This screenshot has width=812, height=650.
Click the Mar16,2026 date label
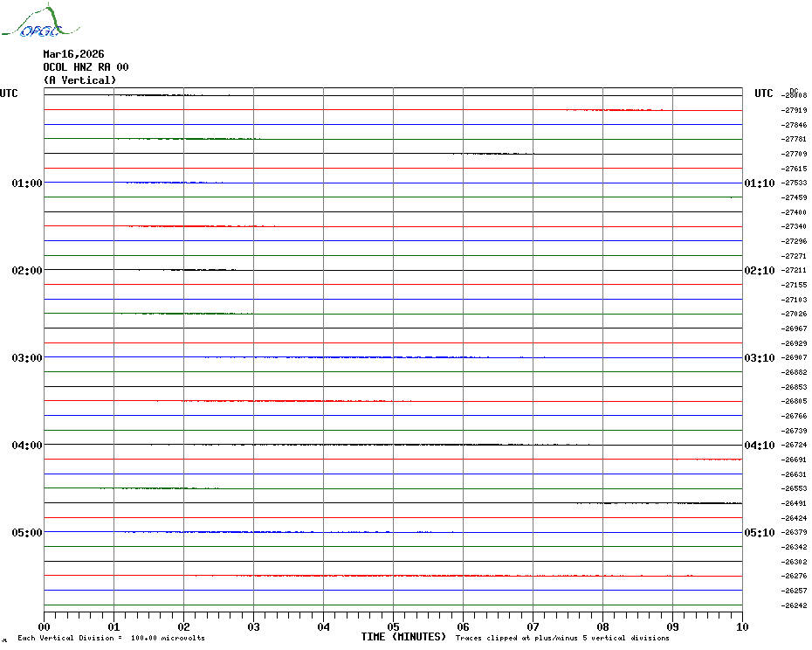tap(73, 54)
